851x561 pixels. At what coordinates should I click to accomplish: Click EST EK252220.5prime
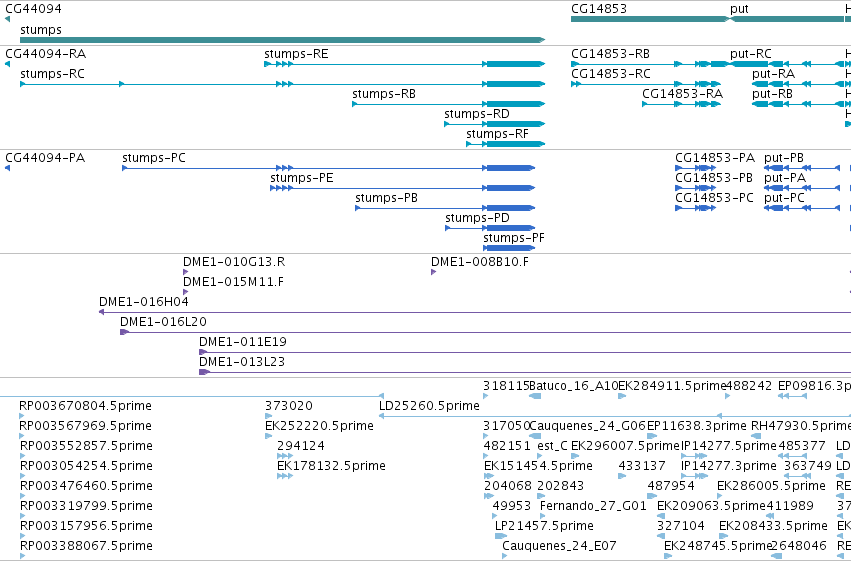tap(319, 426)
